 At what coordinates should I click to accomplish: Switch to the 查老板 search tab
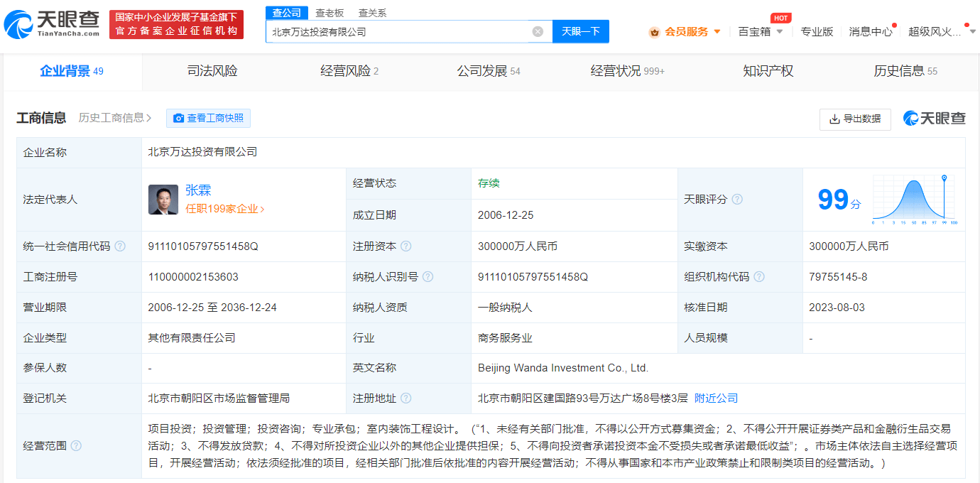330,13
